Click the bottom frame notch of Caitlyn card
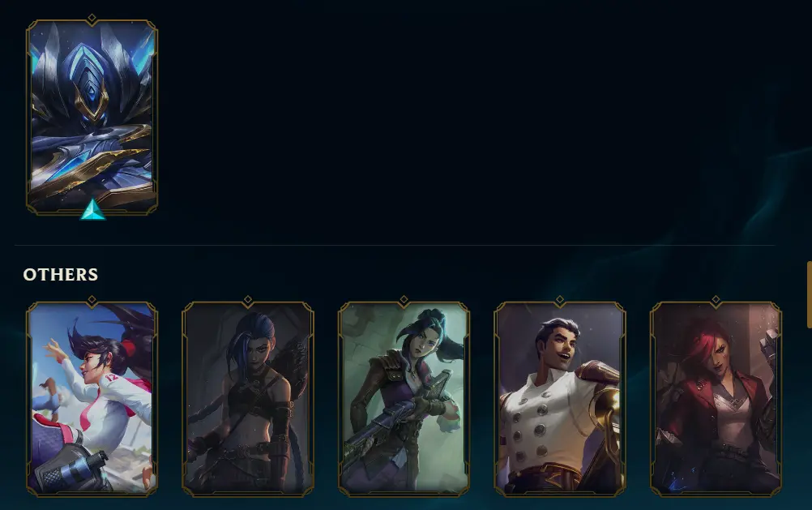 (404, 494)
